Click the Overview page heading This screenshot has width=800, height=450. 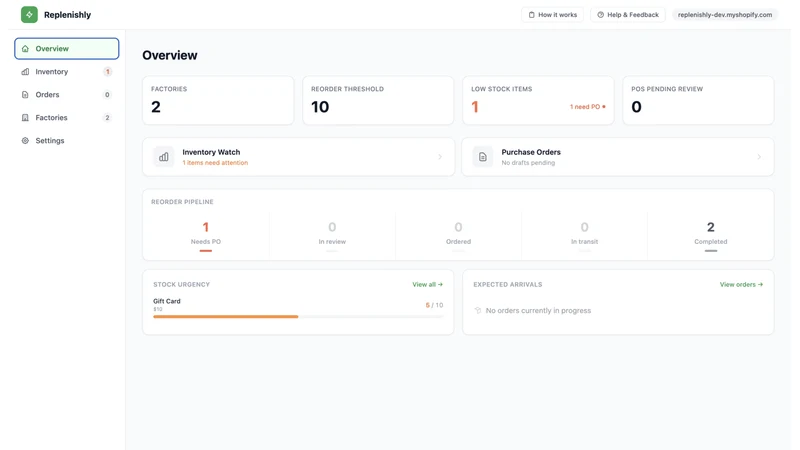point(170,55)
